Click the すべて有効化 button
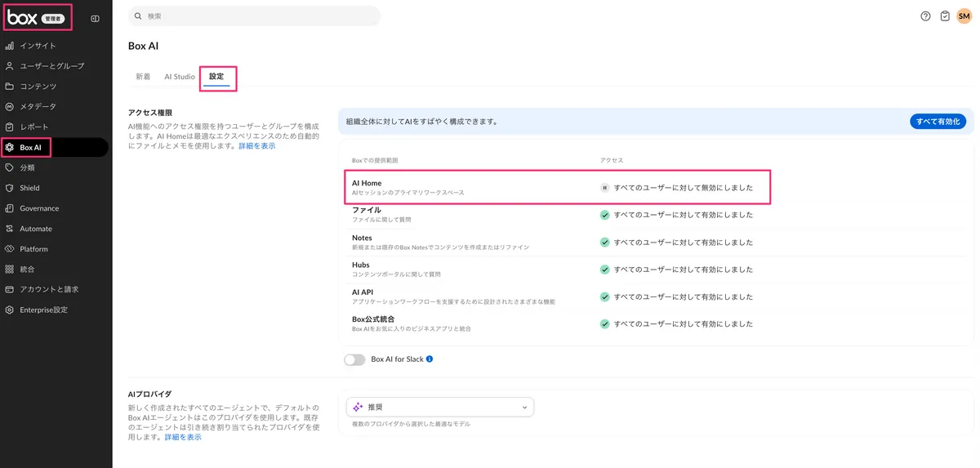The width and height of the screenshot is (980, 468). [x=938, y=121]
